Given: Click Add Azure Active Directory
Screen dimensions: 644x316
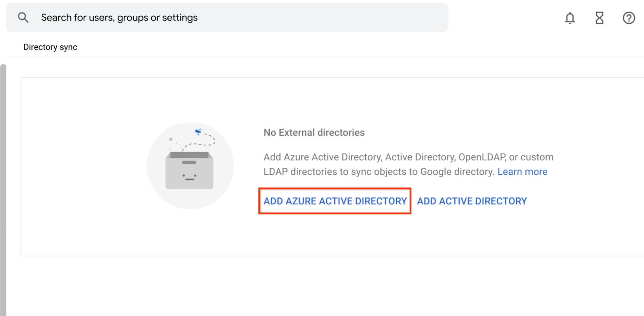Looking at the screenshot, I should click(335, 201).
